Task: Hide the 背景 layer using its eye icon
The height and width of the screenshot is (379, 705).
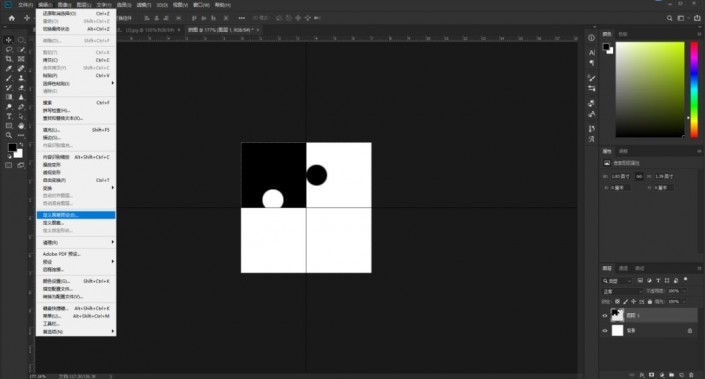Action: point(605,330)
